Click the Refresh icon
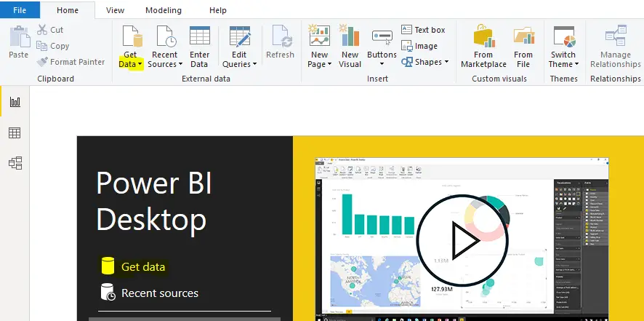The width and height of the screenshot is (644, 321). tap(282, 36)
